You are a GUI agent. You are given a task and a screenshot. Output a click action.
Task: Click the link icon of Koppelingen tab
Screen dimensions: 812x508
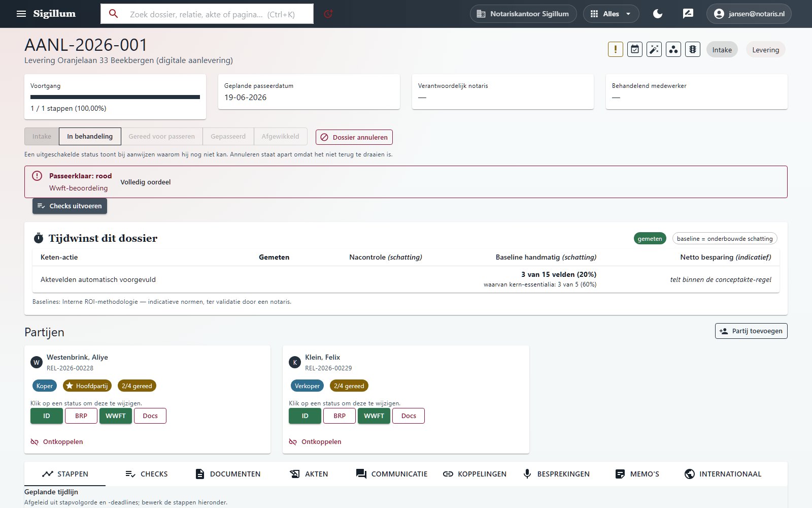[x=448, y=474]
